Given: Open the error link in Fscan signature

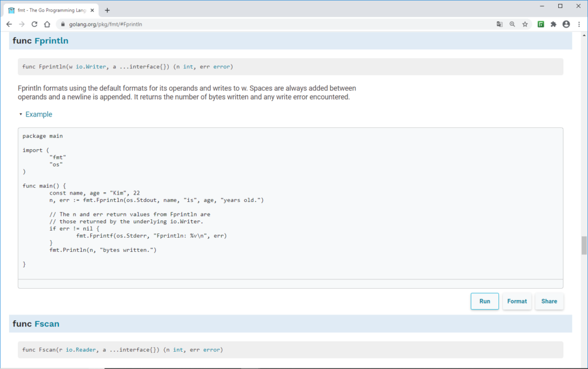Looking at the screenshot, I should click(211, 350).
